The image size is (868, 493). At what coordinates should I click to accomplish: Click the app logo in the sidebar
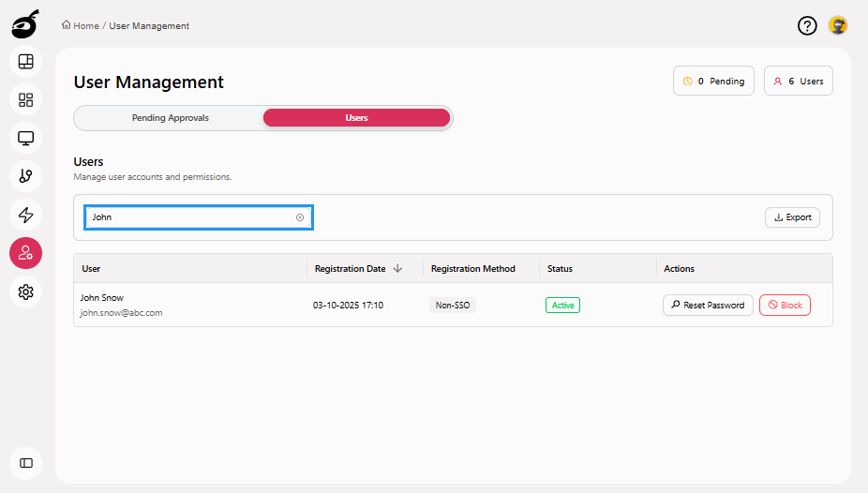click(x=25, y=24)
